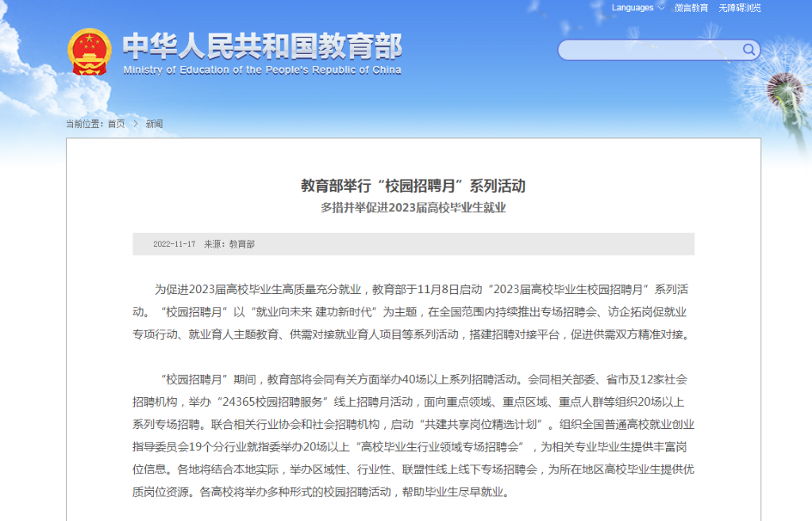The image size is (812, 521).
Task: Click the breadcrumb separator chevron
Action: [x=137, y=124]
